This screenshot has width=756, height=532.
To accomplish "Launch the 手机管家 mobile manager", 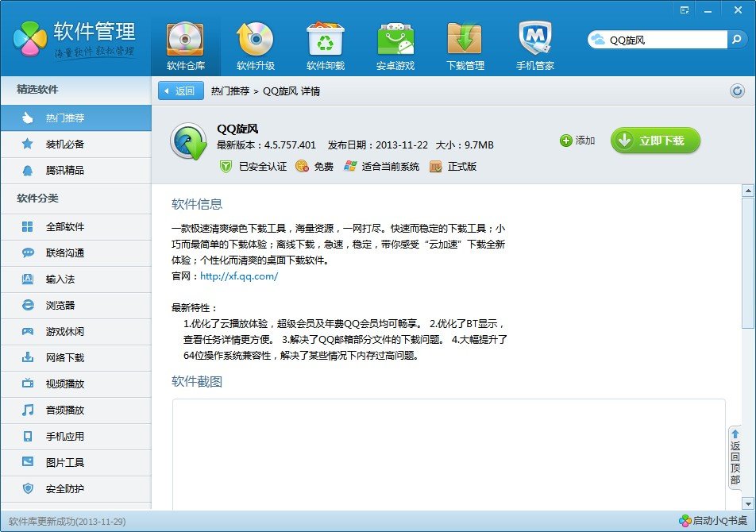I will [x=534, y=44].
